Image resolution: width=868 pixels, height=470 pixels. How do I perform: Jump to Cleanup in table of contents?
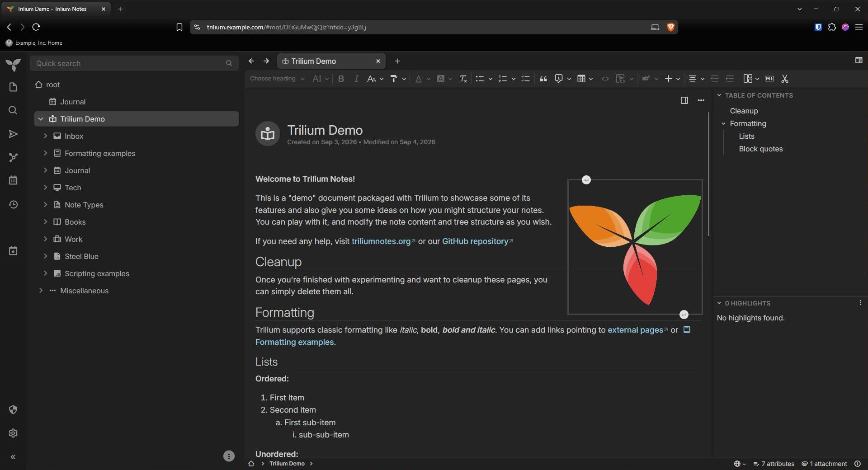point(744,111)
